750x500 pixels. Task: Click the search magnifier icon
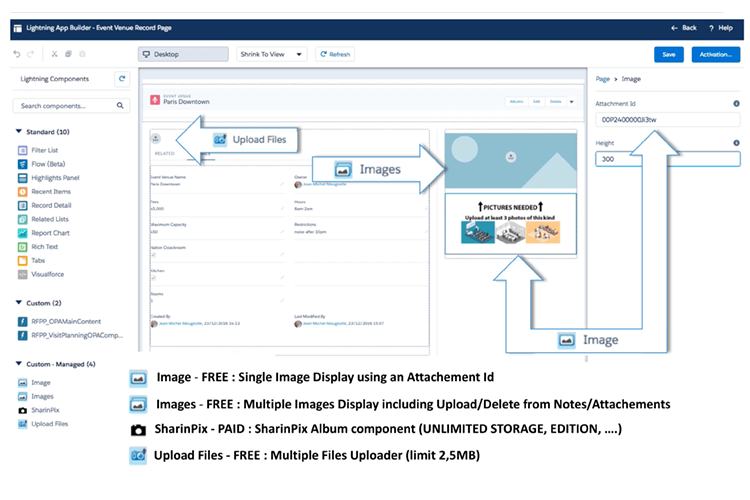pos(120,106)
